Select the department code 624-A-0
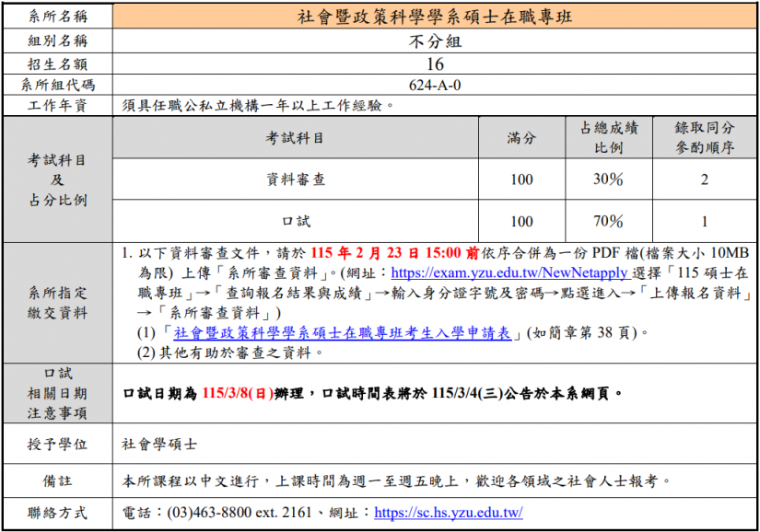Viewport: 760px width, 532px height. pyautogui.click(x=435, y=85)
